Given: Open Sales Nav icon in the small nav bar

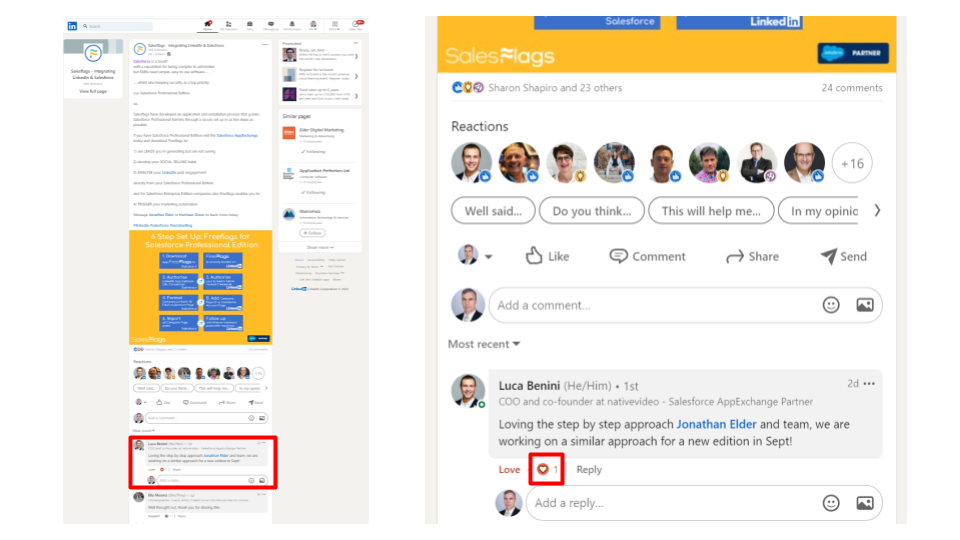Looking at the screenshot, I should (356, 26).
